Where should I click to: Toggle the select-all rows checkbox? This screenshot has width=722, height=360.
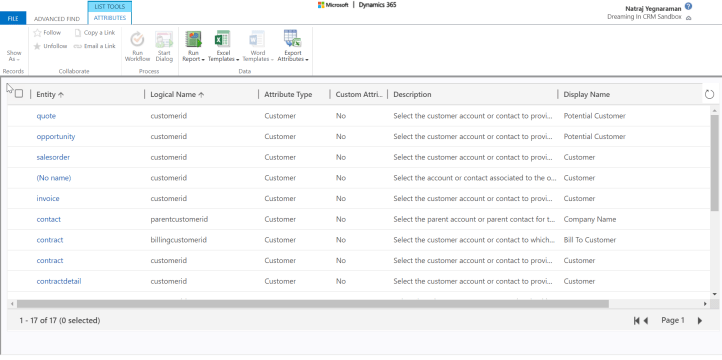[x=19, y=94]
